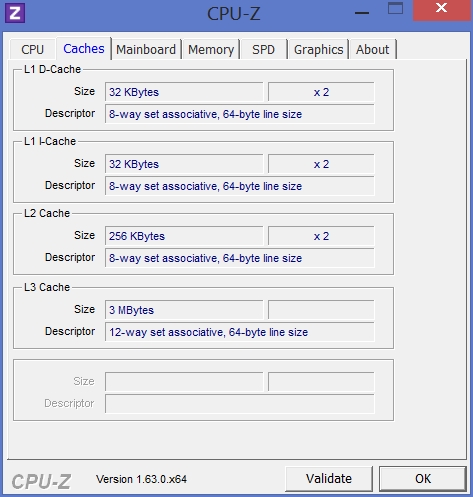Click the L2 Cache 256 KBytes field
Image resolution: width=473 pixels, height=497 pixels.
184,236
